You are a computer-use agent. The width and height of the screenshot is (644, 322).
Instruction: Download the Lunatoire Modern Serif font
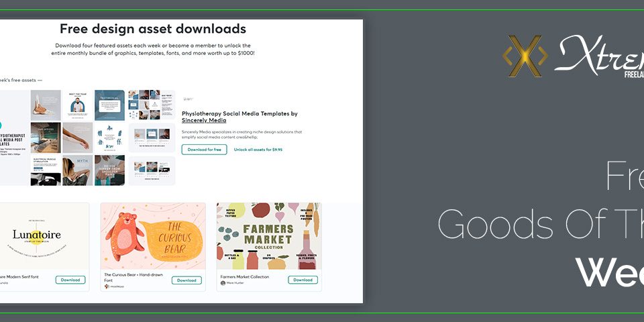pyautogui.click(x=70, y=280)
